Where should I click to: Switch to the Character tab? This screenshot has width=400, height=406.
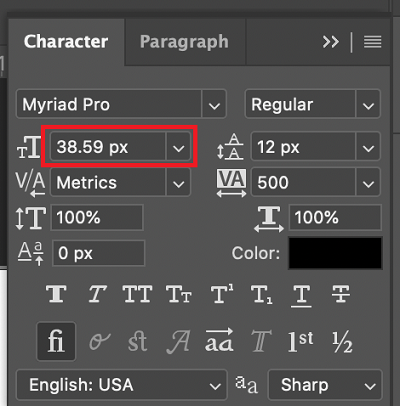click(66, 42)
